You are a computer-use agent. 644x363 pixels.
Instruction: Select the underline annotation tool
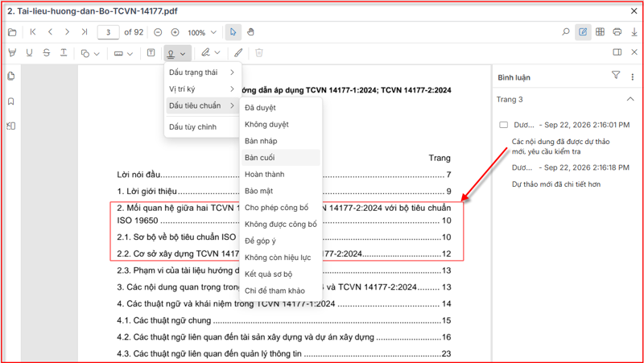[x=29, y=53]
